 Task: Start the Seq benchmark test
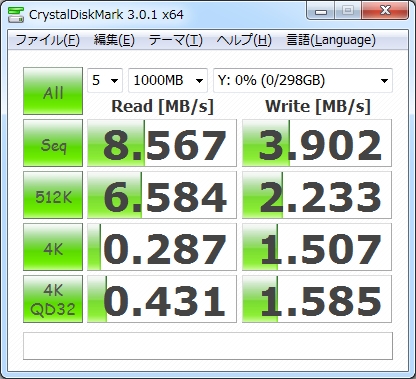tap(53, 143)
